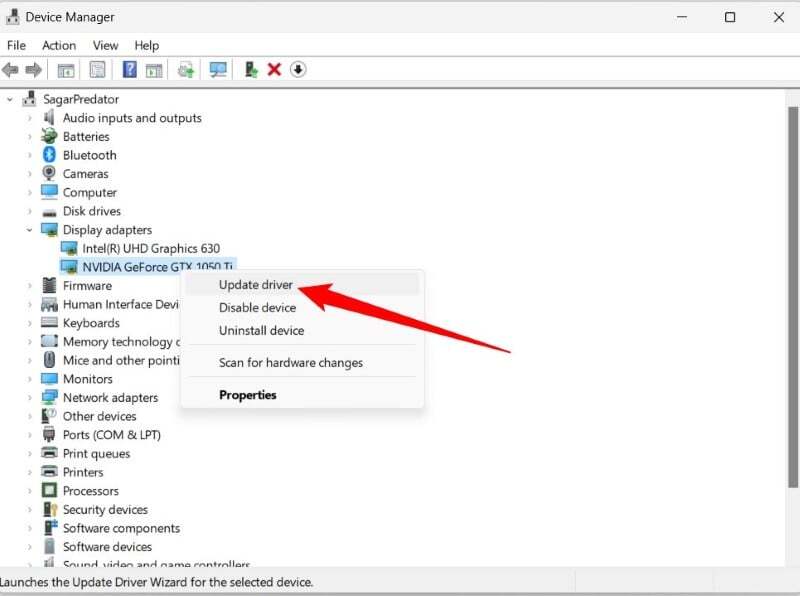Collapse the SagarPredator root node
This screenshot has width=800, height=596.
coord(10,100)
